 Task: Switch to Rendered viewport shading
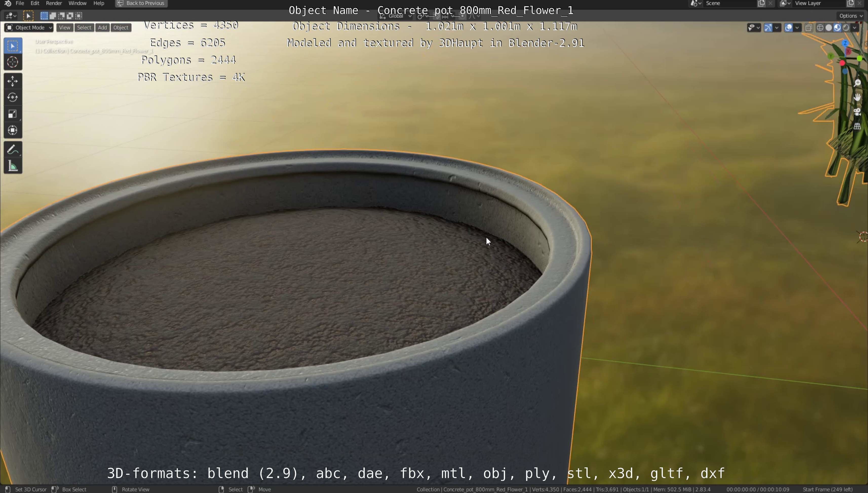(x=846, y=28)
